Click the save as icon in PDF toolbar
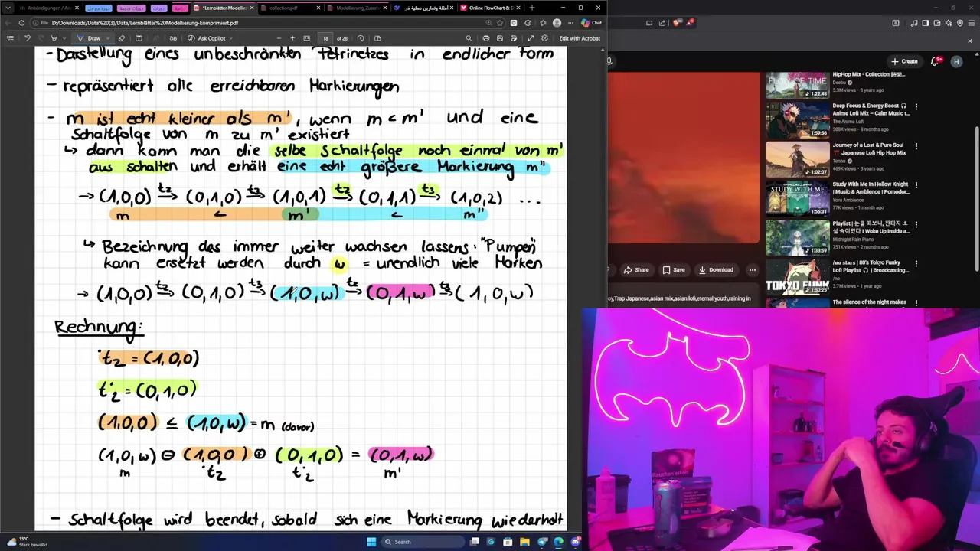 pos(514,38)
